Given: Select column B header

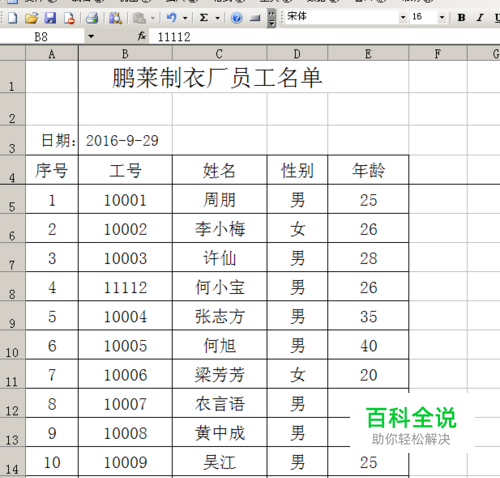Looking at the screenshot, I should tap(125, 54).
